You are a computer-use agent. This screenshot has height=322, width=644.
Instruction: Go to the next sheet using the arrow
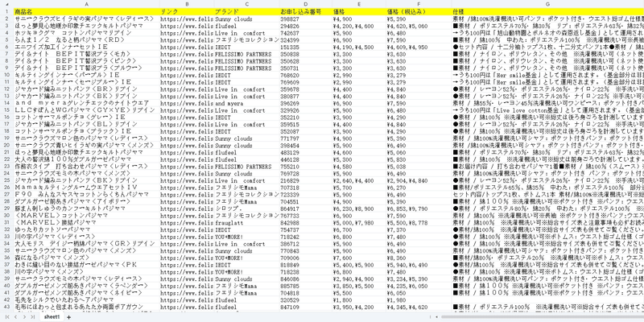(24, 317)
